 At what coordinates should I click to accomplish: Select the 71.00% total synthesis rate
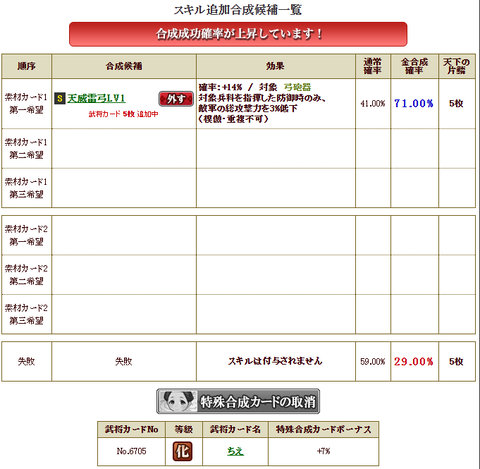click(x=414, y=103)
